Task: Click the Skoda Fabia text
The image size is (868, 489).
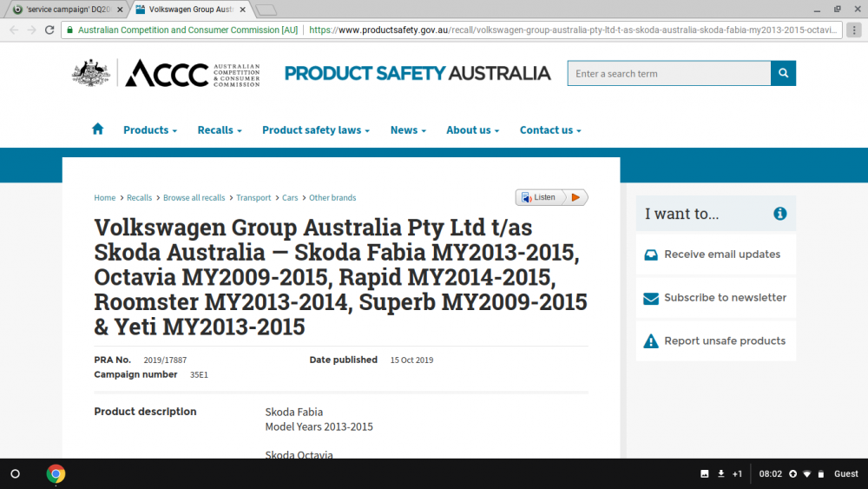Action: 294,412
